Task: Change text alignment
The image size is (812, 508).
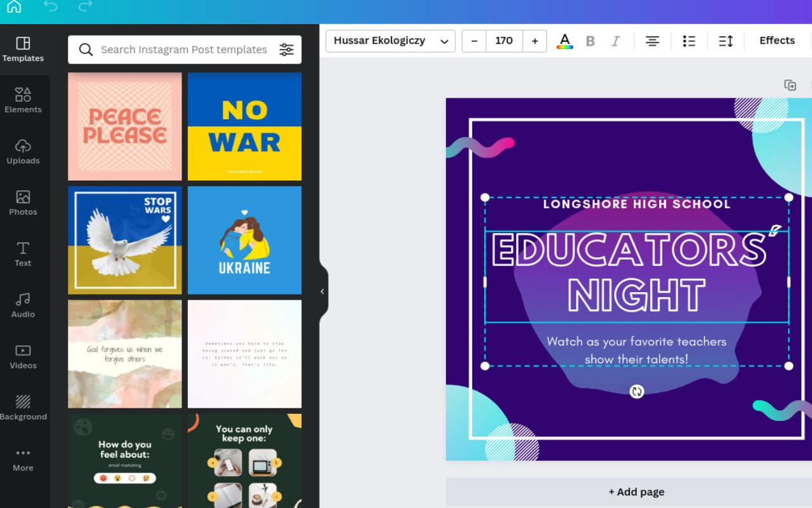Action: point(652,41)
